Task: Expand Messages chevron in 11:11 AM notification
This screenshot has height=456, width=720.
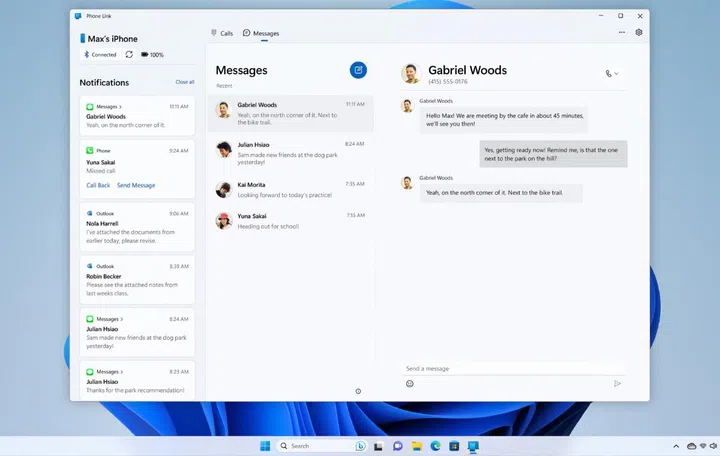Action: (x=120, y=107)
